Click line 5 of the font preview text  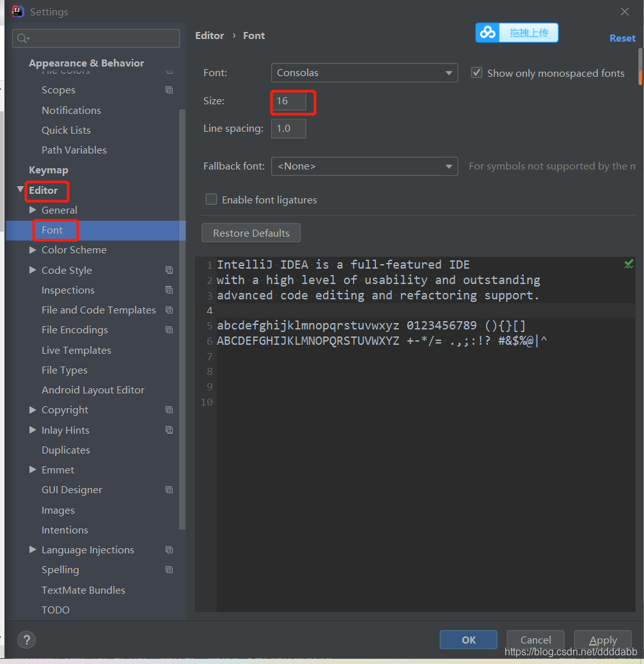tap(372, 325)
